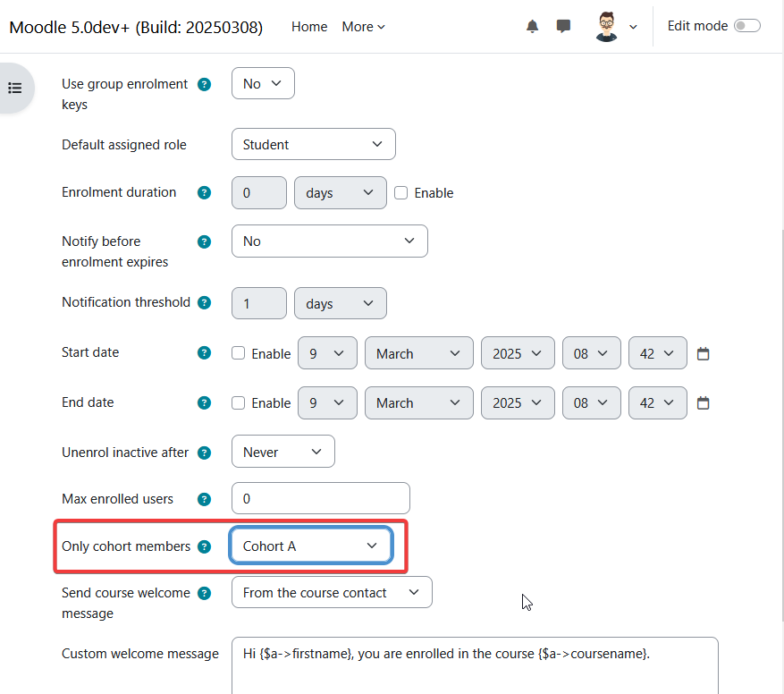Open End date day dropdown
The width and height of the screenshot is (784, 694).
[x=327, y=402]
